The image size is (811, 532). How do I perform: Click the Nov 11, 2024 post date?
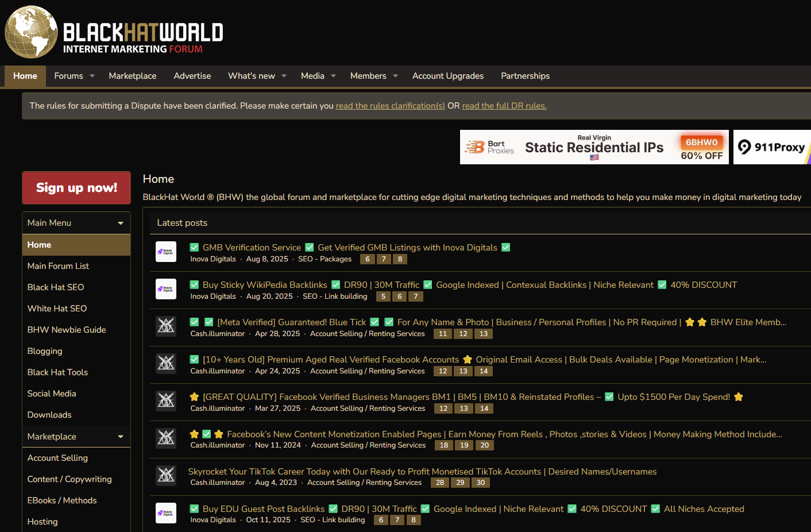point(278,445)
